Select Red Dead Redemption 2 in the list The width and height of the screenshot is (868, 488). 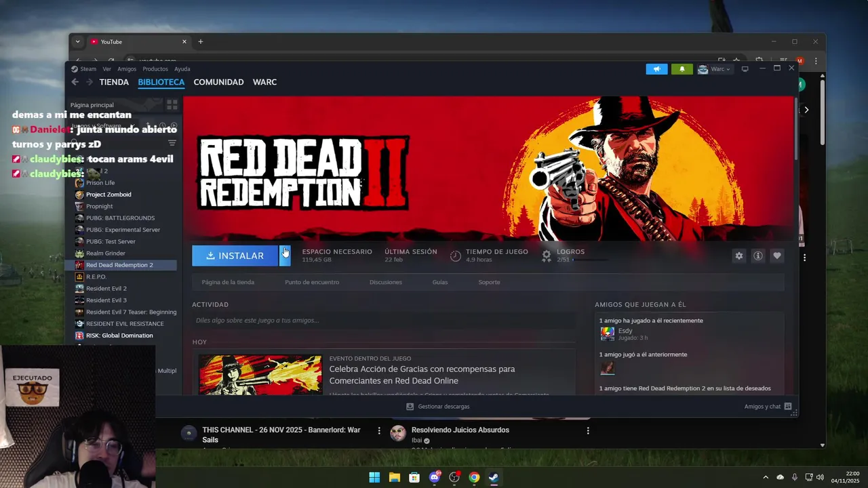click(122, 265)
